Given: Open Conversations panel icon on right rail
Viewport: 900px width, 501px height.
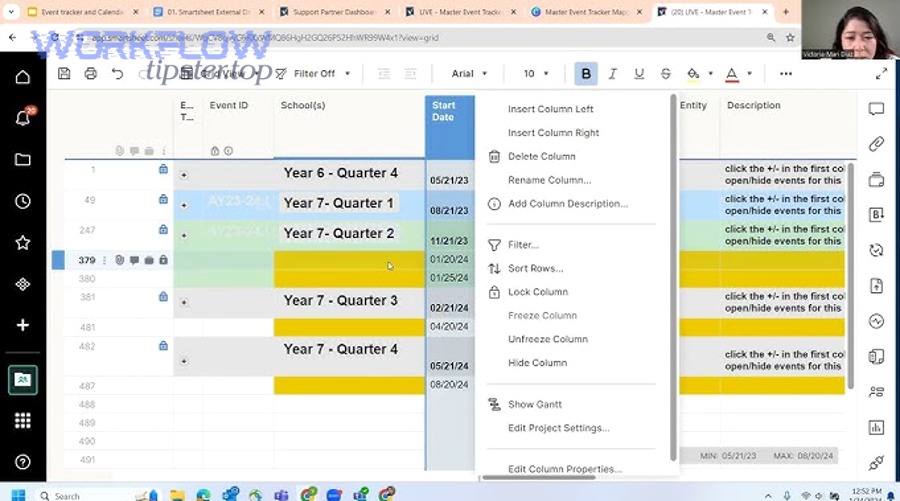Looking at the screenshot, I should tap(876, 109).
